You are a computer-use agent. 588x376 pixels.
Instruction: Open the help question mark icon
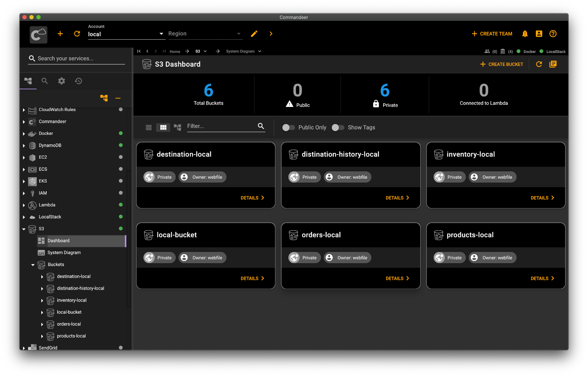pyautogui.click(x=553, y=34)
